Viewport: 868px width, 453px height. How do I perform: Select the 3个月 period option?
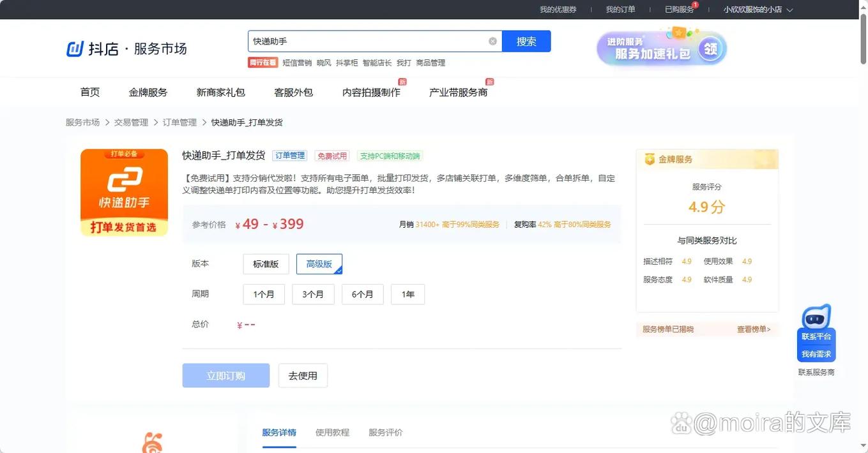click(x=313, y=294)
